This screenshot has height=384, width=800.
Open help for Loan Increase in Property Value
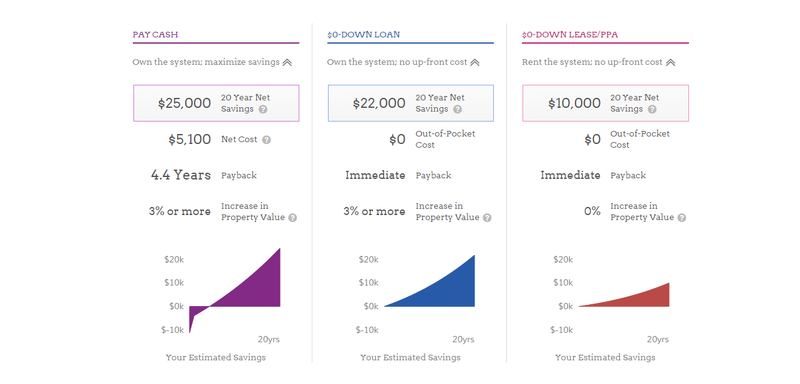point(487,218)
